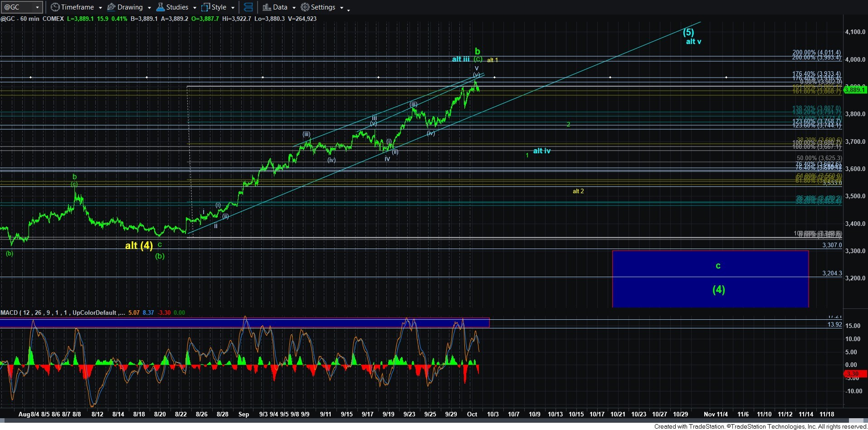Expand the @GC symbol dropdown arrow
Viewport: 868px width, 430px height.
(x=37, y=7)
